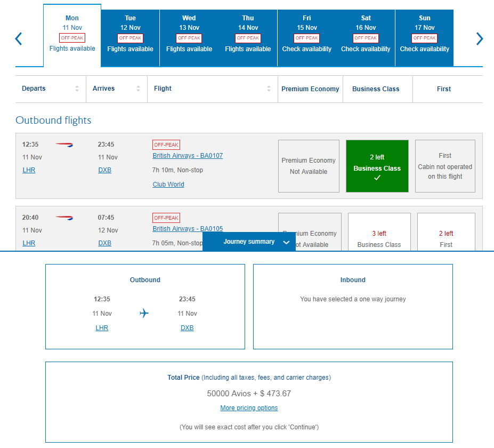Click the next week right arrow
This screenshot has height=448, width=494.
point(479,38)
